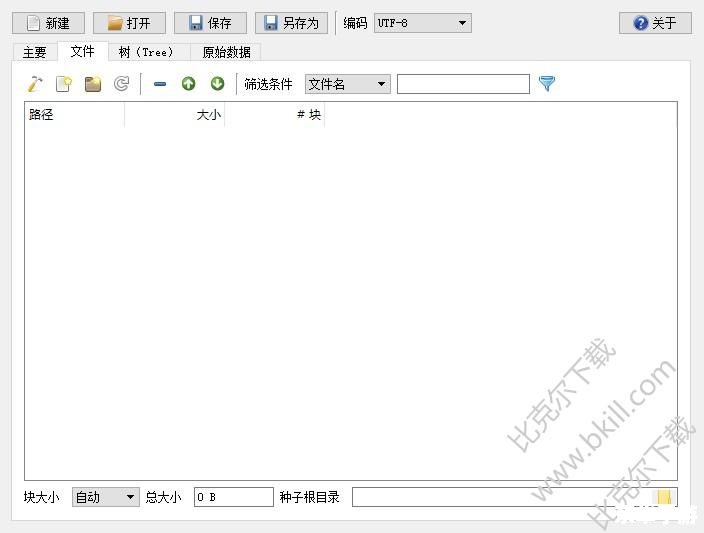Open the 块大小 自动 dropdown

[x=106, y=497]
